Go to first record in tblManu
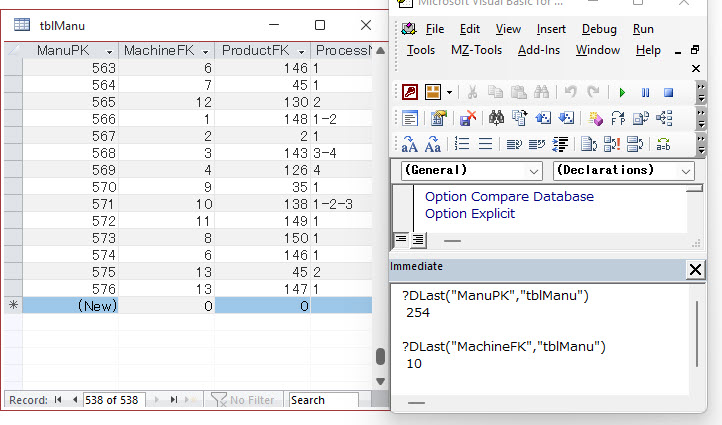Screen dimensions: 722x425 click(58, 400)
